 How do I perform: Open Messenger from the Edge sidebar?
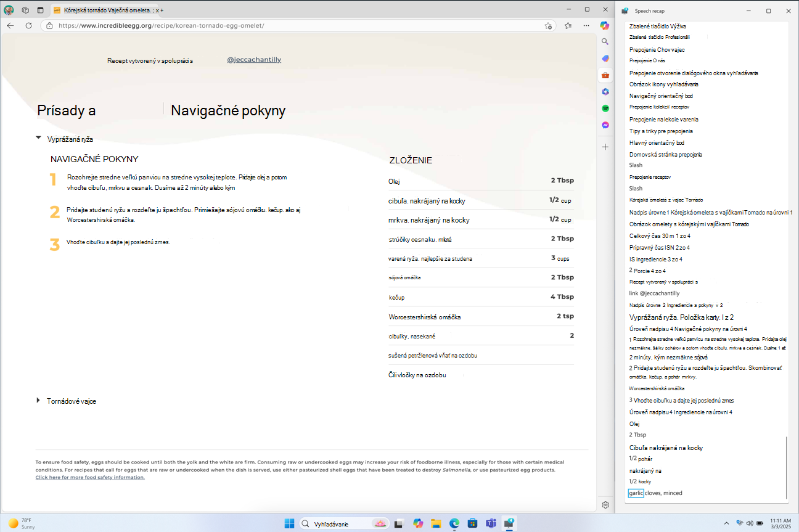click(x=605, y=125)
